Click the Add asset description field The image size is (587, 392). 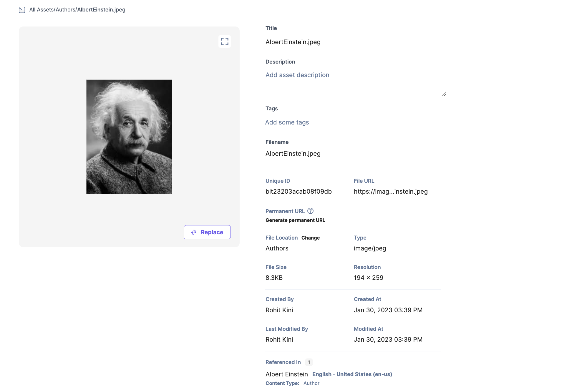point(297,75)
